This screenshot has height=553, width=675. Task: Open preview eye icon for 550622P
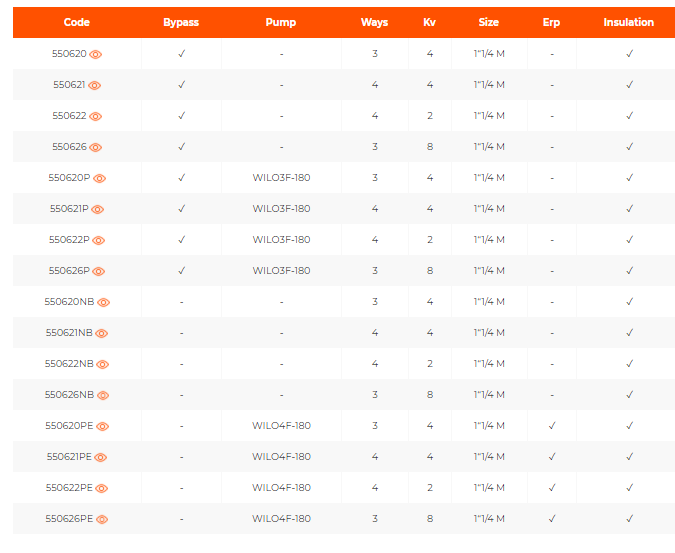[x=98, y=240]
